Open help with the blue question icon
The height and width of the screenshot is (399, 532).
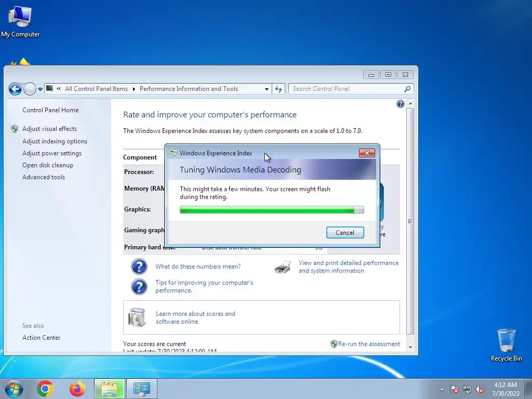coord(401,104)
